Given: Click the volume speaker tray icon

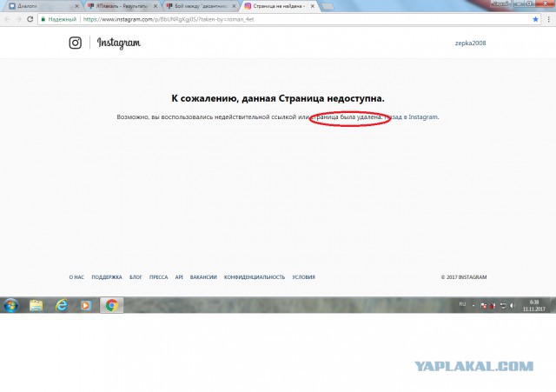Looking at the screenshot, I should tap(513, 305).
